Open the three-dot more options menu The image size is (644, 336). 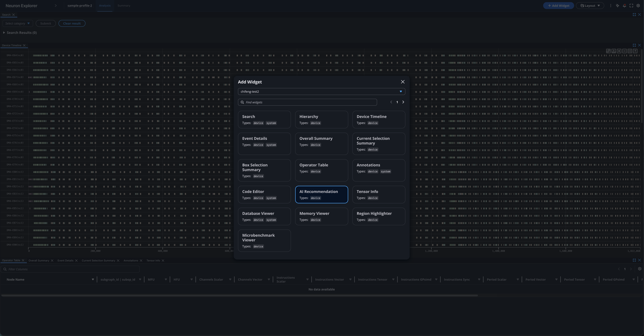[x=611, y=5]
